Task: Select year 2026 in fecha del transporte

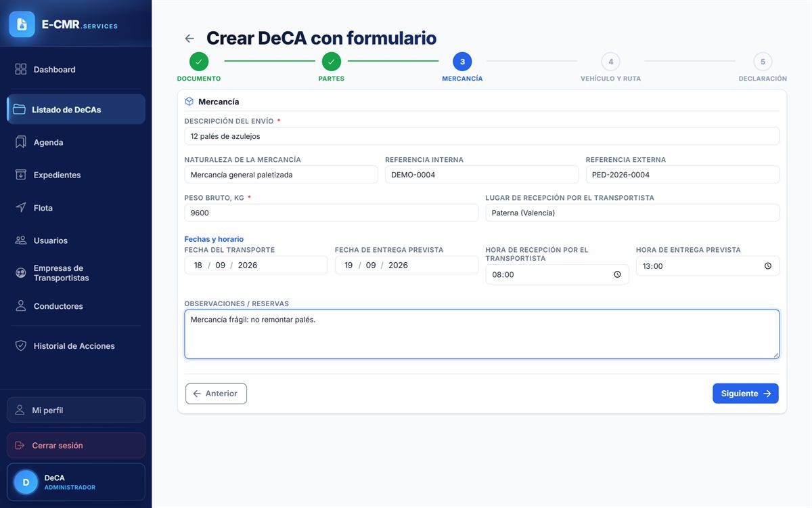Action: (248, 265)
